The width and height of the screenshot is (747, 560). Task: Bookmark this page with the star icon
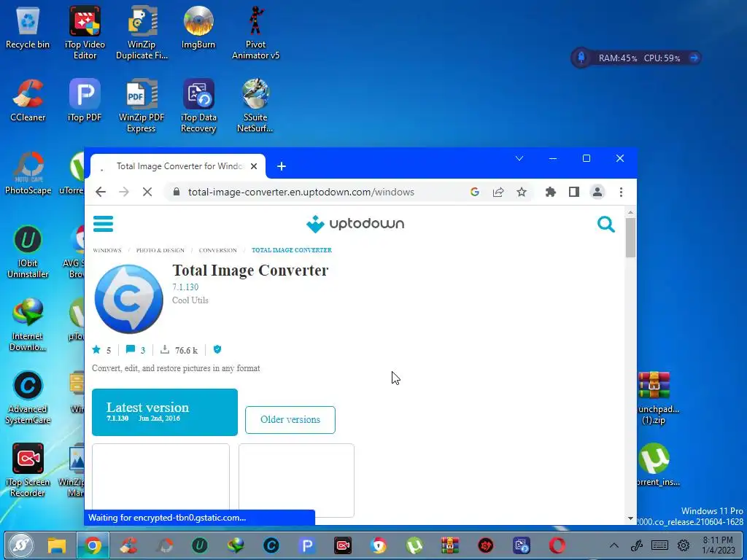(x=522, y=192)
